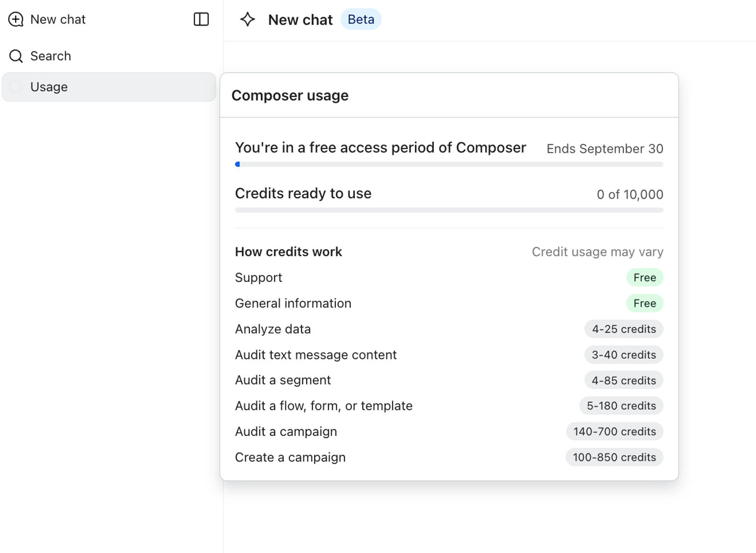
Task: Click the 3-40 credits badge
Action: point(624,355)
